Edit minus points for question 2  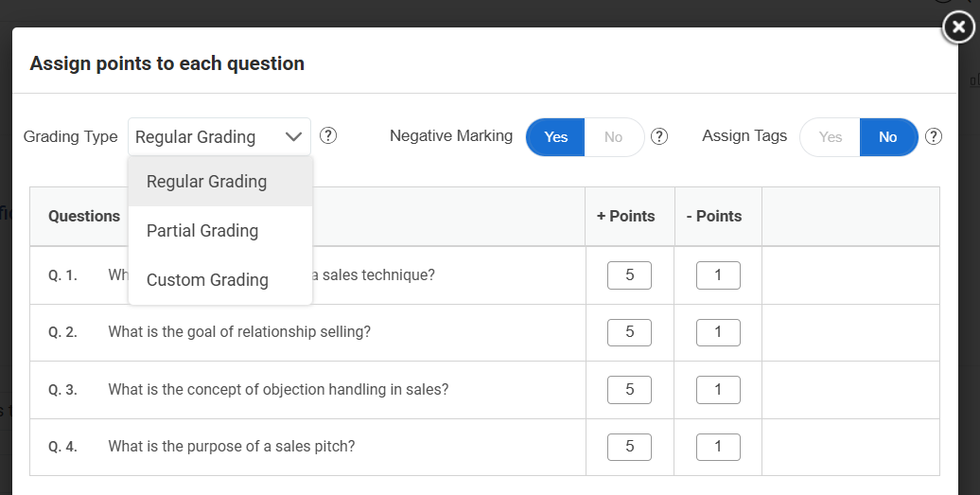pyautogui.click(x=718, y=332)
